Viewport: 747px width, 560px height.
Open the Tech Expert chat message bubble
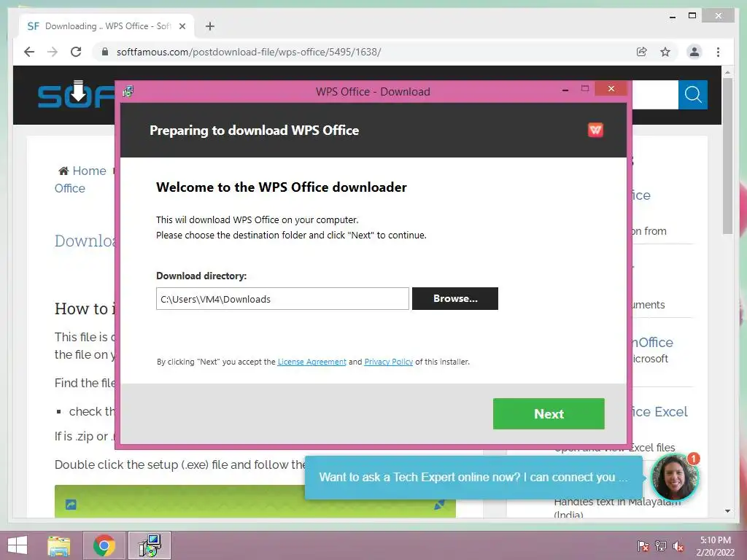473,477
